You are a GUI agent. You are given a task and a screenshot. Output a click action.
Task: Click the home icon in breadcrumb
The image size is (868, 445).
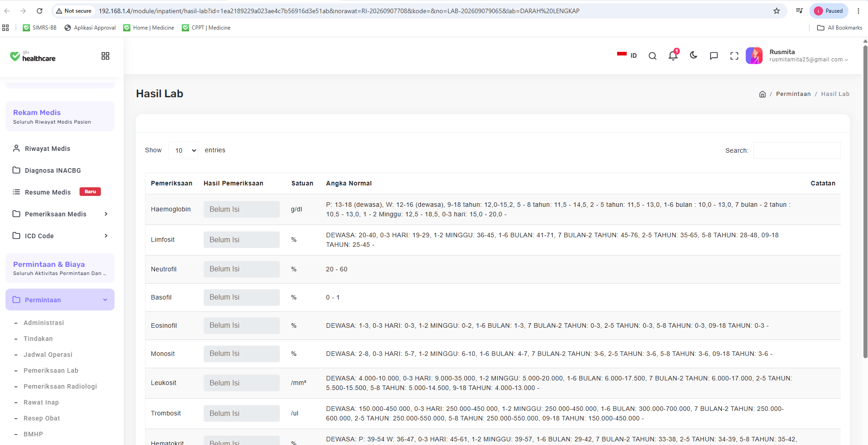coord(763,94)
